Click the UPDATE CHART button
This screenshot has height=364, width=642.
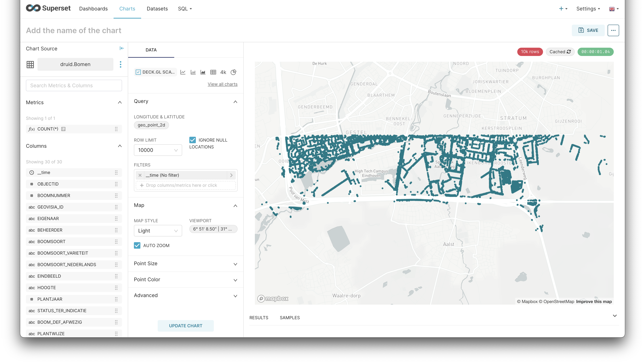(x=185, y=326)
